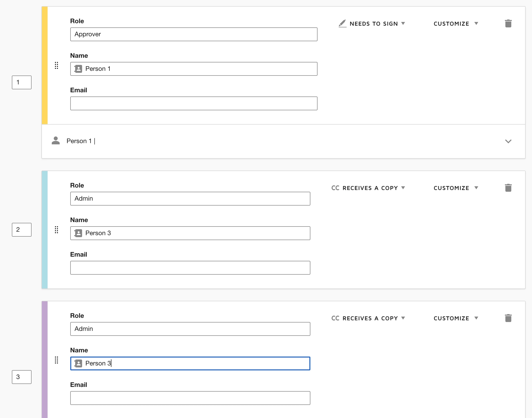Open Customize menu for second recipient
This screenshot has width=532, height=418.
[456, 188]
